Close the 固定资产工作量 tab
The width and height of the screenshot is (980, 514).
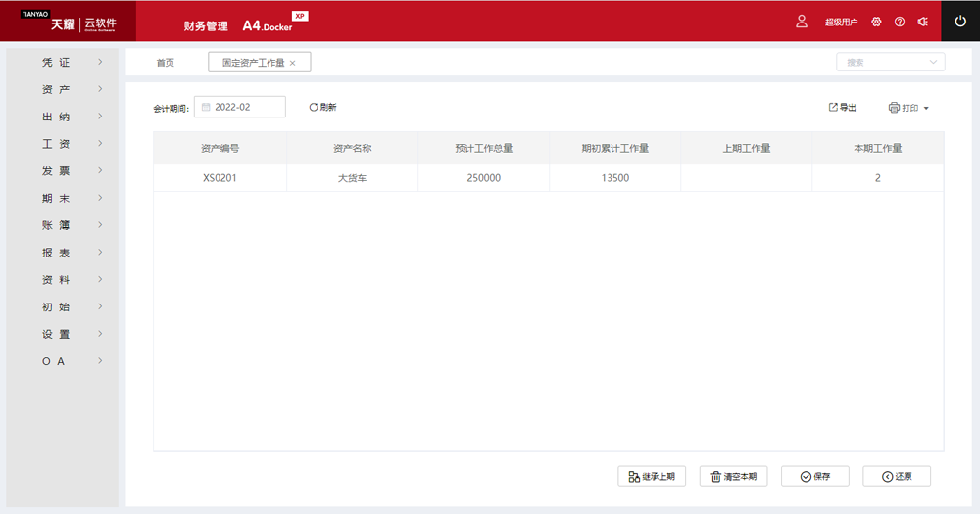click(292, 63)
